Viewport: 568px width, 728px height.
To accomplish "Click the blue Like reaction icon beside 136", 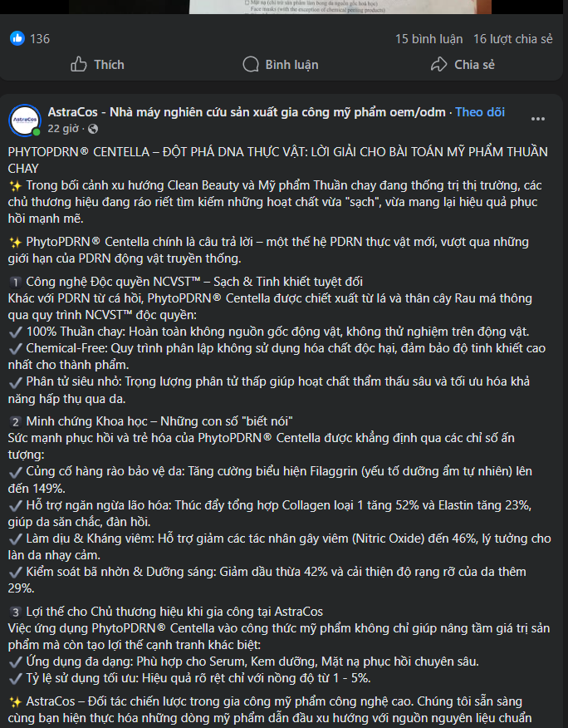I will pos(17,38).
